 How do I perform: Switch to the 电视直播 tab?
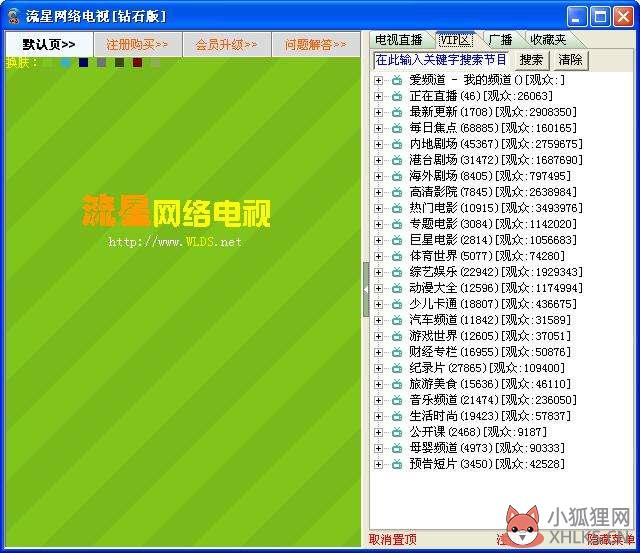coord(399,40)
